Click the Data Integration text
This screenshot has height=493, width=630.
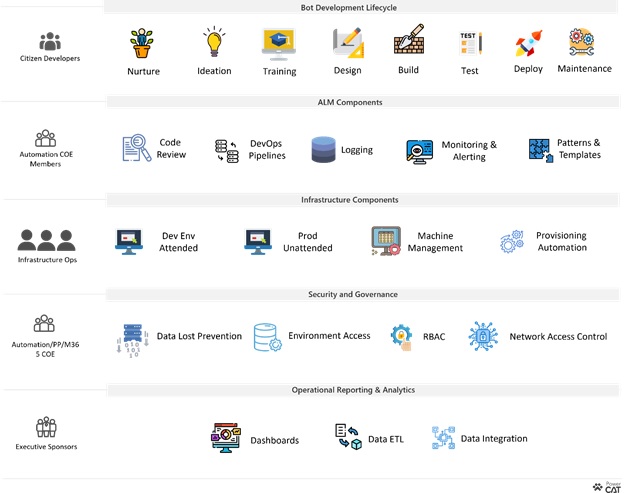(494, 439)
